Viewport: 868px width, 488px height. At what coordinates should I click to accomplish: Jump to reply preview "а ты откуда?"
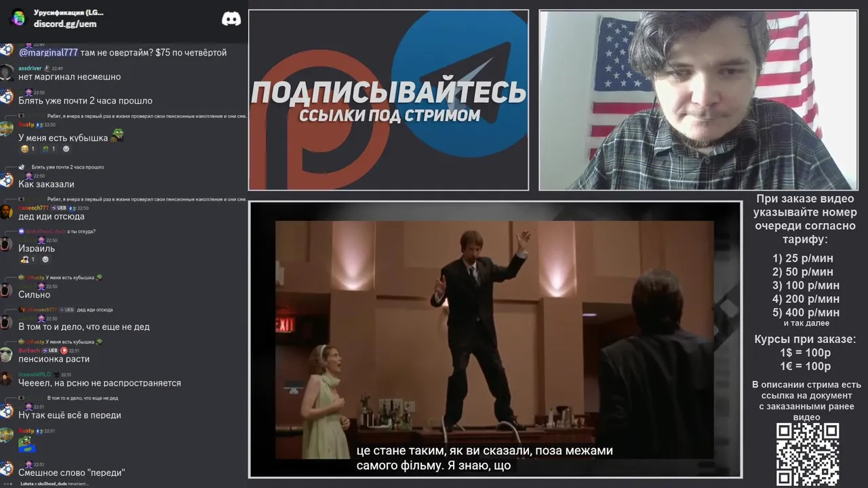coord(81,232)
